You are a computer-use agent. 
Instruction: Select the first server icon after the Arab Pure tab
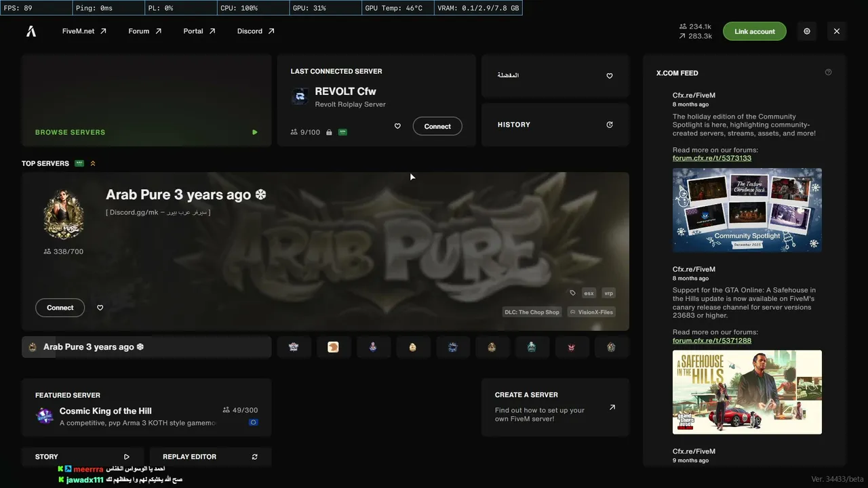294,347
